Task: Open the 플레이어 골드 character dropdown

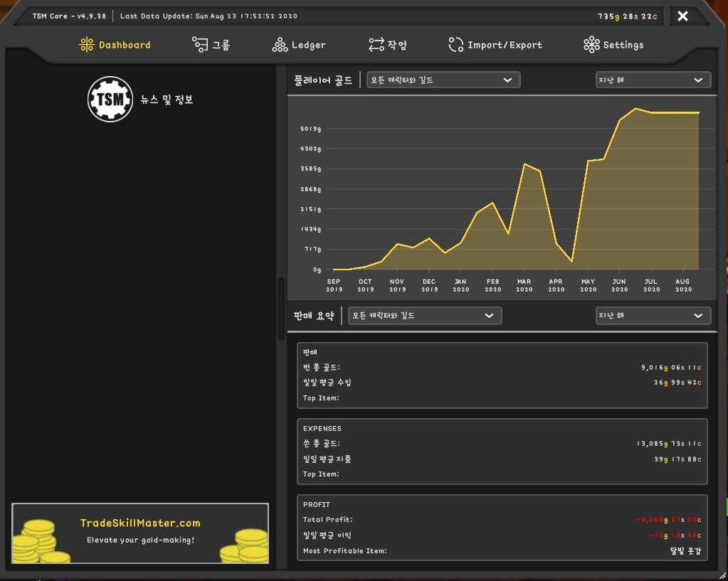Action: click(443, 80)
